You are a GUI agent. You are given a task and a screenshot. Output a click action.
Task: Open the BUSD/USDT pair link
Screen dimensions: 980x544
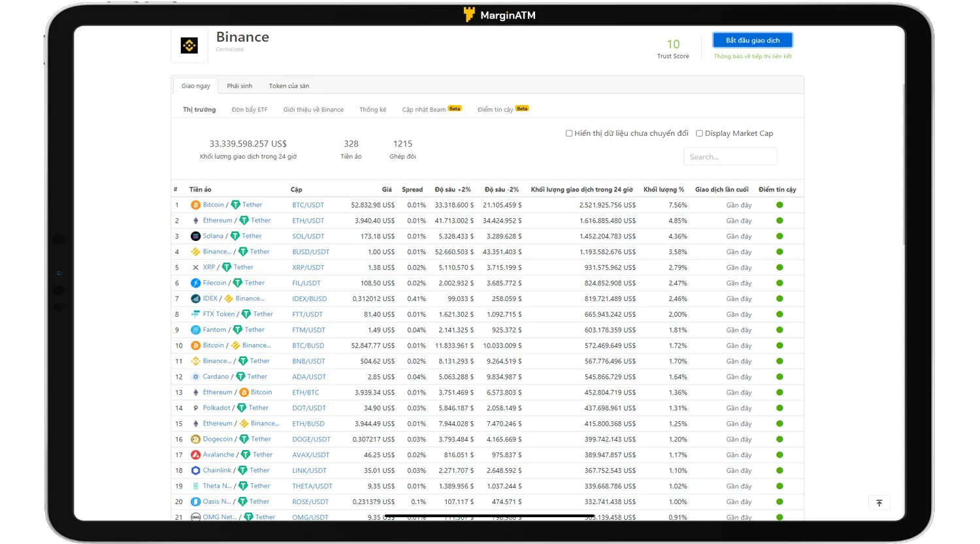point(310,252)
